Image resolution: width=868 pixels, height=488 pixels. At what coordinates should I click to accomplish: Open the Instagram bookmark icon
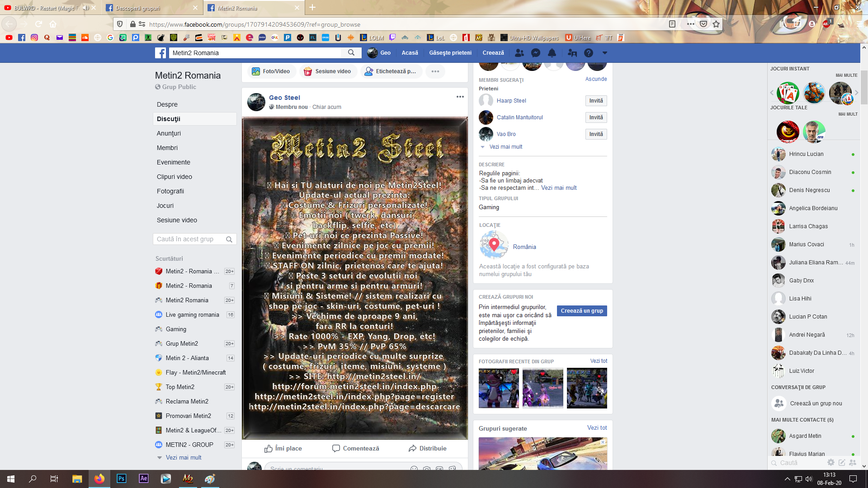coord(34,38)
